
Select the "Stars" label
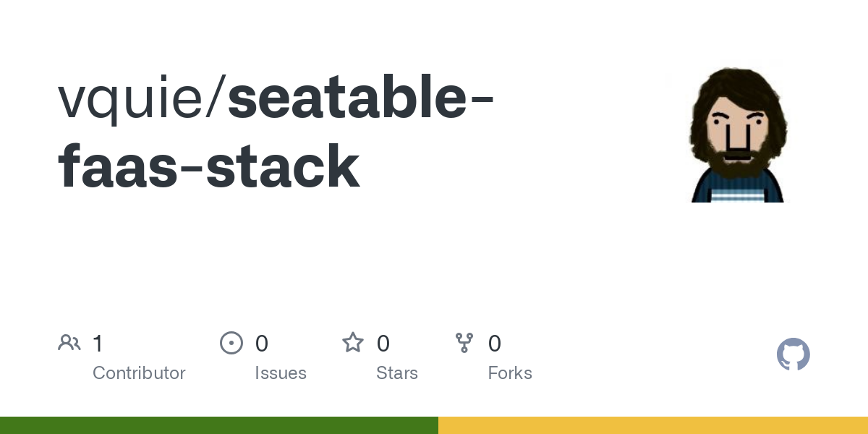[x=397, y=373]
